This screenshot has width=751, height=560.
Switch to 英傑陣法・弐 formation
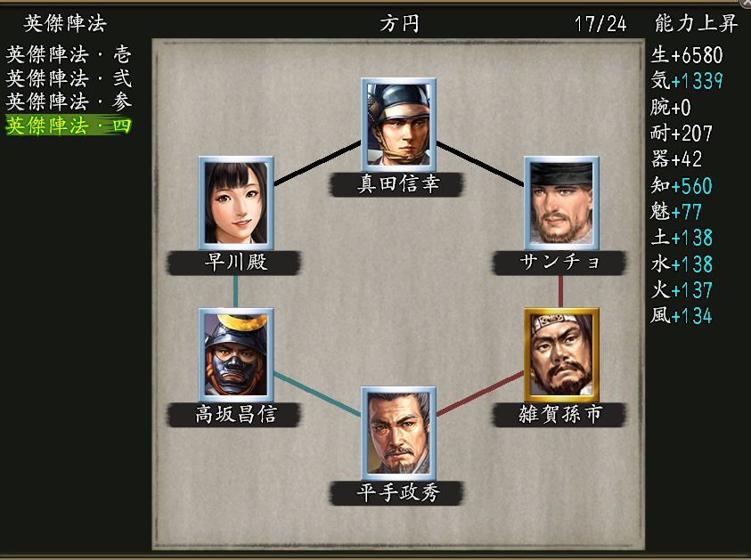[x=69, y=78]
